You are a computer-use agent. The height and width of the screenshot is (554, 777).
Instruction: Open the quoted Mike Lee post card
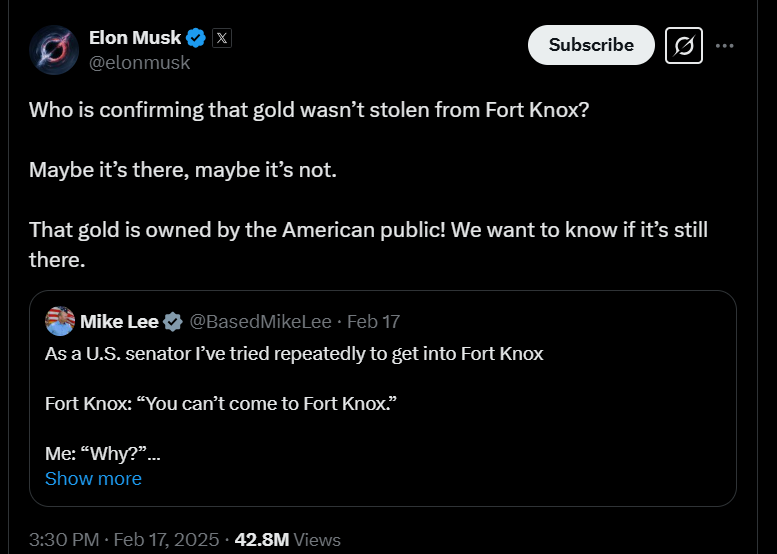click(x=383, y=398)
